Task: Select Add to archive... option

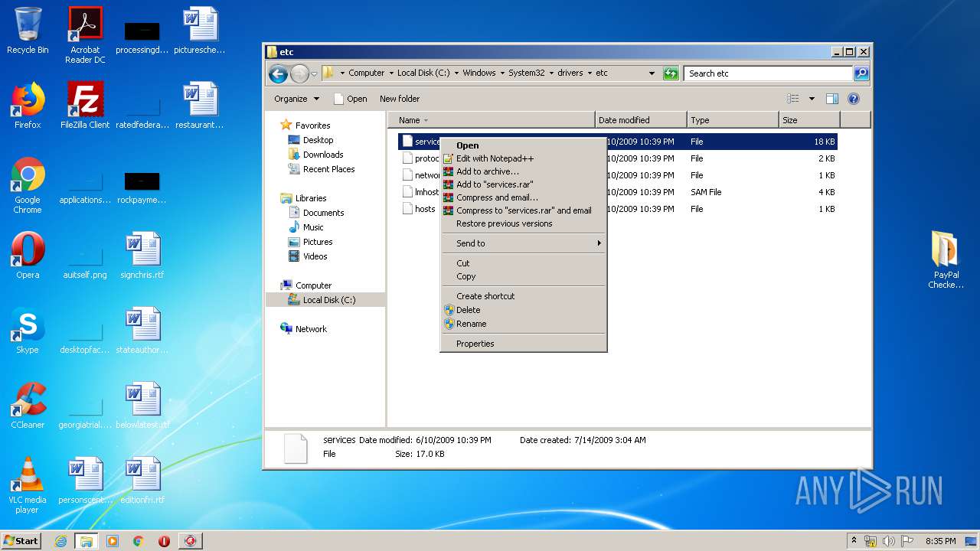Action: (x=524, y=171)
